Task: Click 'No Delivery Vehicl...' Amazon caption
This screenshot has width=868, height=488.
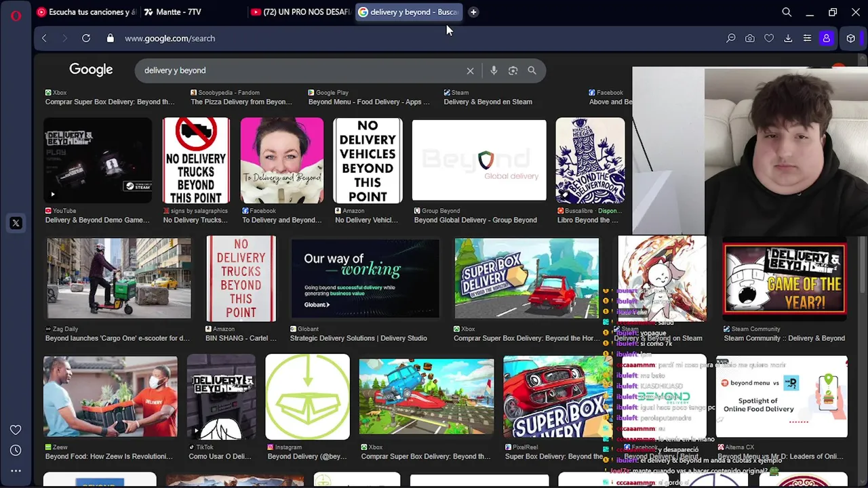Action: 367,220
